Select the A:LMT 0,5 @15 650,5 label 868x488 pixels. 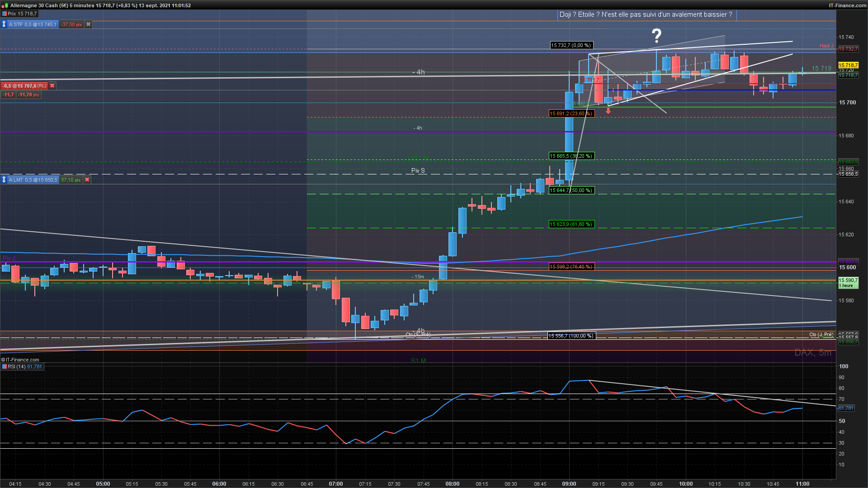tap(33, 180)
